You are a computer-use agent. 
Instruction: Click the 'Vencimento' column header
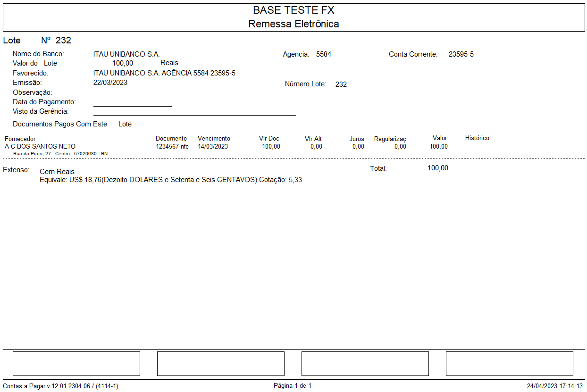[214, 139]
